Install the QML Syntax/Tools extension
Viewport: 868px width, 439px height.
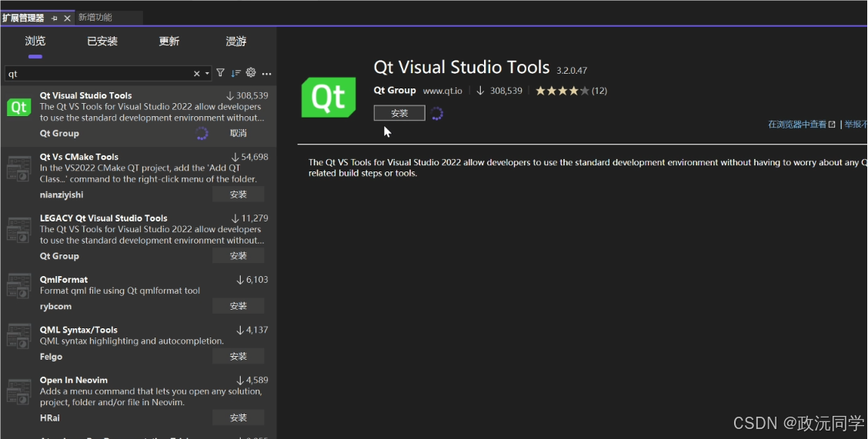[238, 357]
